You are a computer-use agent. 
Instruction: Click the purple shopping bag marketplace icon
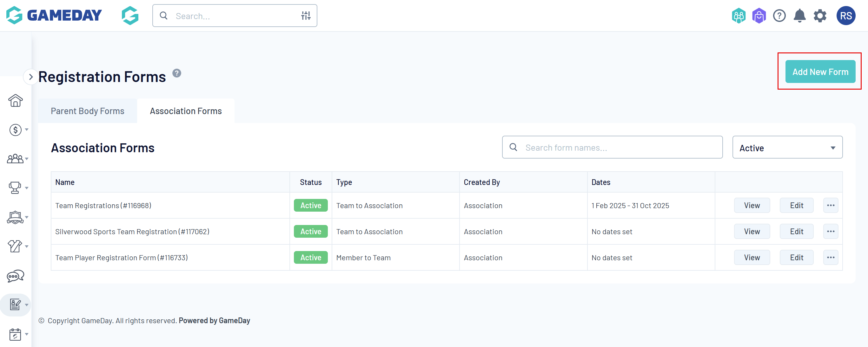click(759, 16)
